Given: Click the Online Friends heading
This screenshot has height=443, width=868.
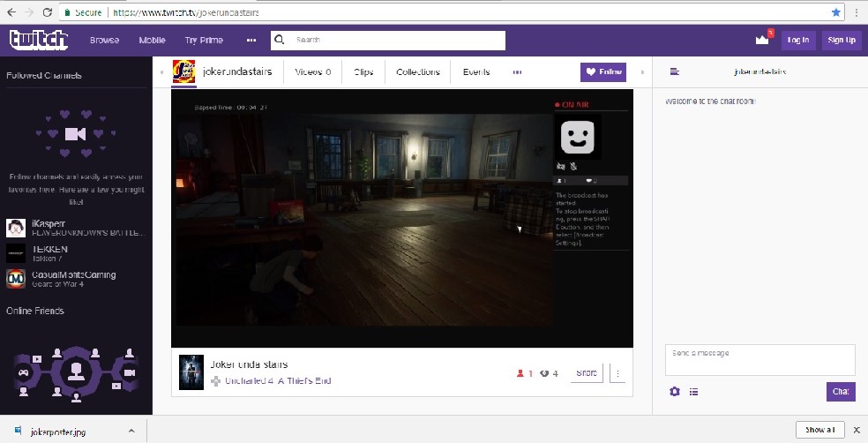Looking at the screenshot, I should [x=35, y=311].
